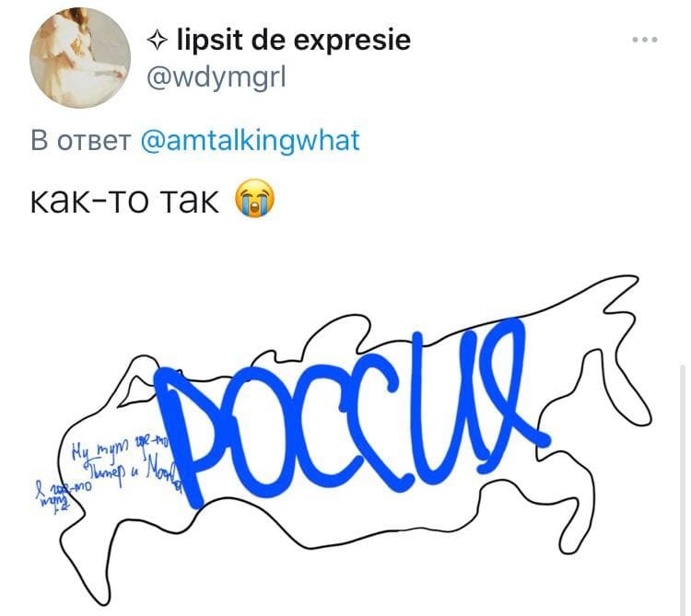Click the sparkle symbol before the display name
The height and width of the screenshot is (616, 691).
tap(157, 41)
